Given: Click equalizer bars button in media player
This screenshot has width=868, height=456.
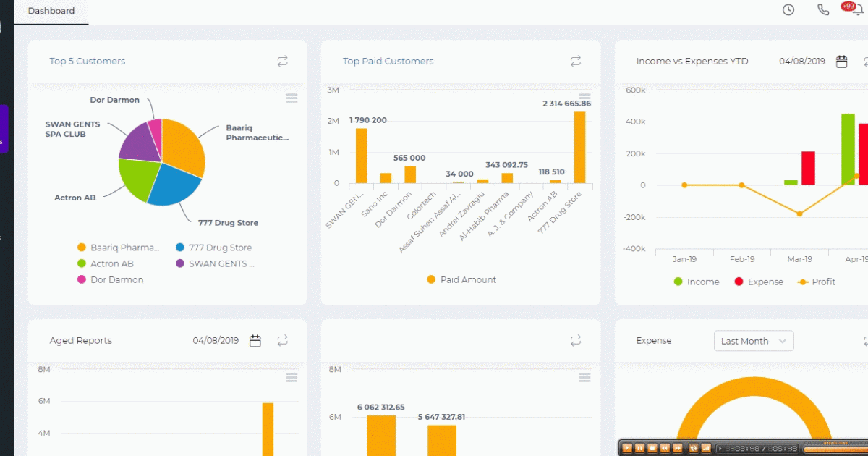Looking at the screenshot, I should 706,448.
